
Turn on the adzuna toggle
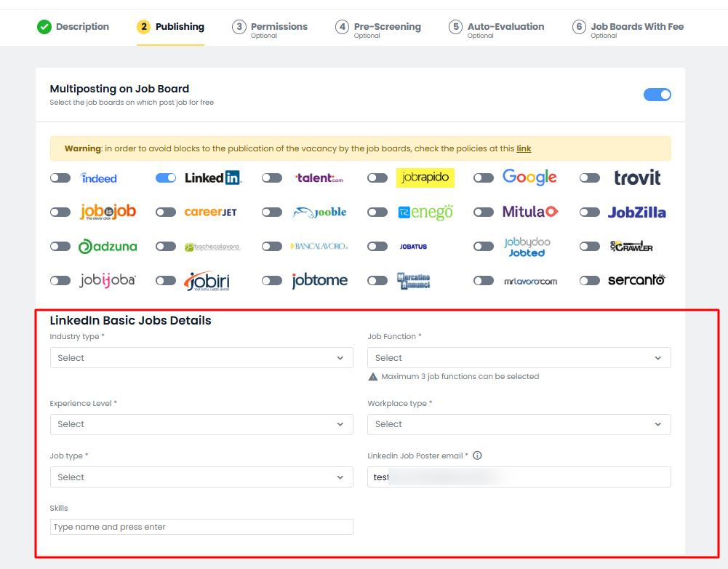pyautogui.click(x=60, y=246)
